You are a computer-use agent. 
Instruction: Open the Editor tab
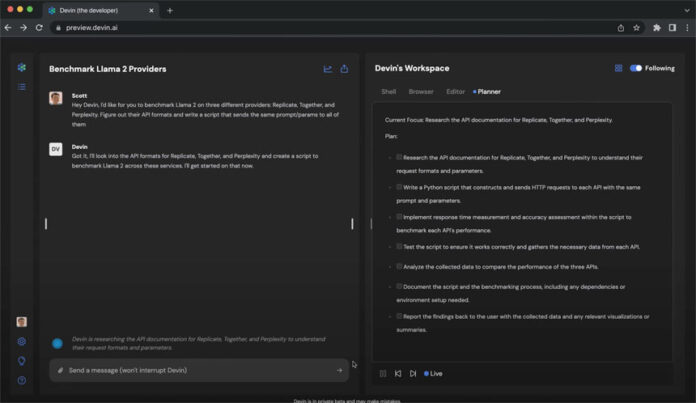click(455, 91)
